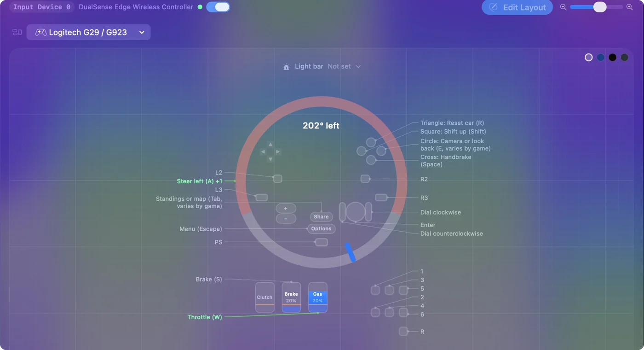Screen dimensions: 644x350
Task: Click the D-pad up arrow
Action: 270,145
